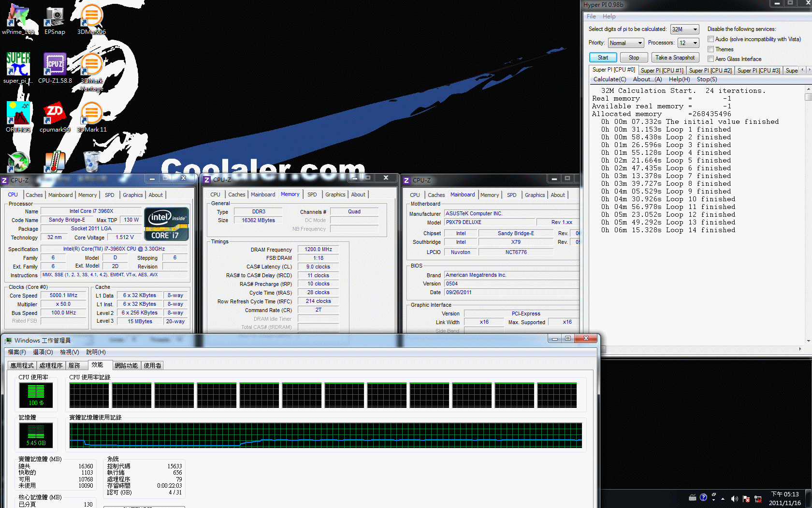Toggle Aero Glass Interface checkbox
This screenshot has width=812, height=508.
coord(710,59)
